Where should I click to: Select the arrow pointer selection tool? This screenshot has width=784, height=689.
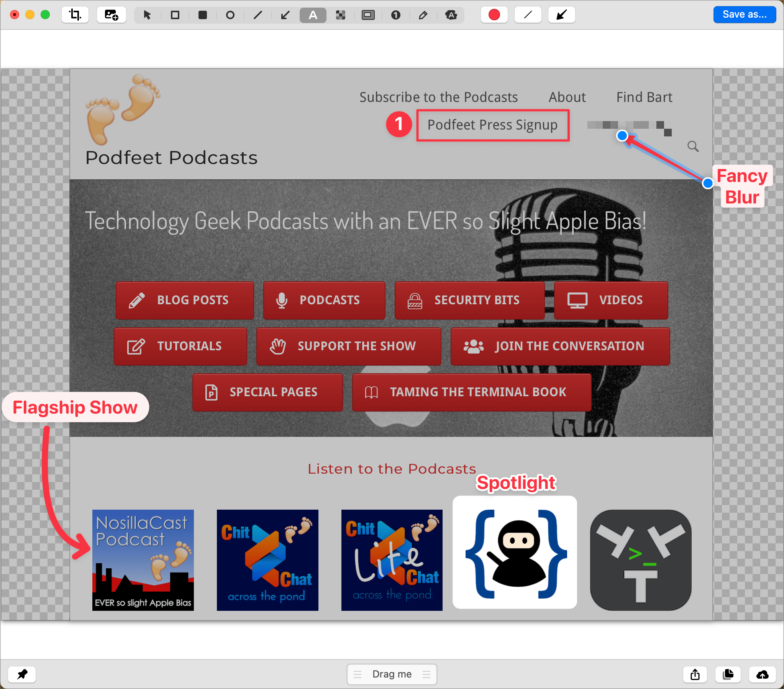(x=147, y=15)
